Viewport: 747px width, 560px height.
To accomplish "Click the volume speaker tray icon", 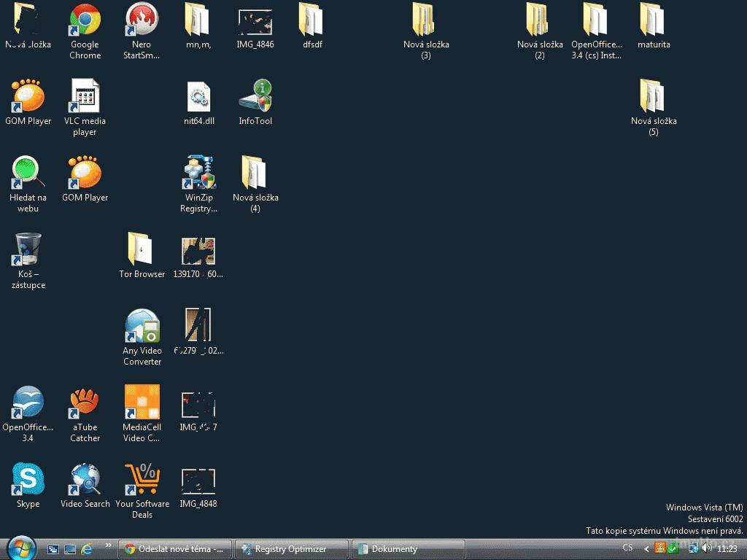I will (x=706, y=548).
